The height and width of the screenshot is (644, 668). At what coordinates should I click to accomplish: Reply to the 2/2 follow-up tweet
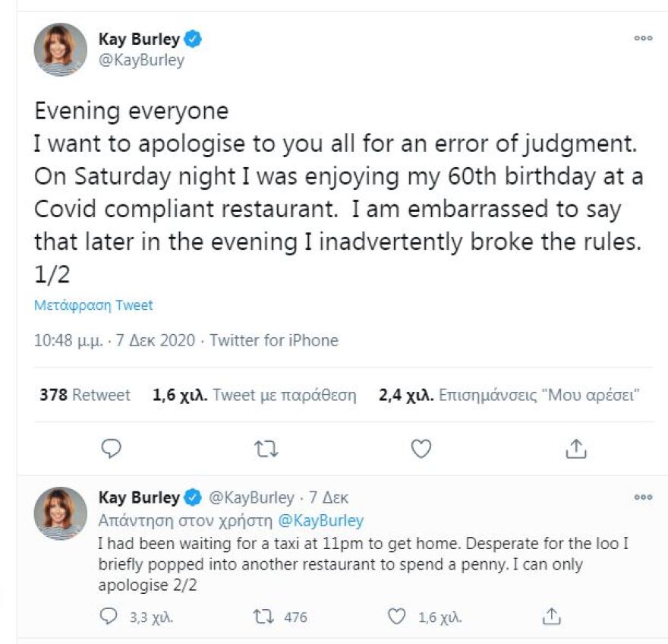click(109, 617)
